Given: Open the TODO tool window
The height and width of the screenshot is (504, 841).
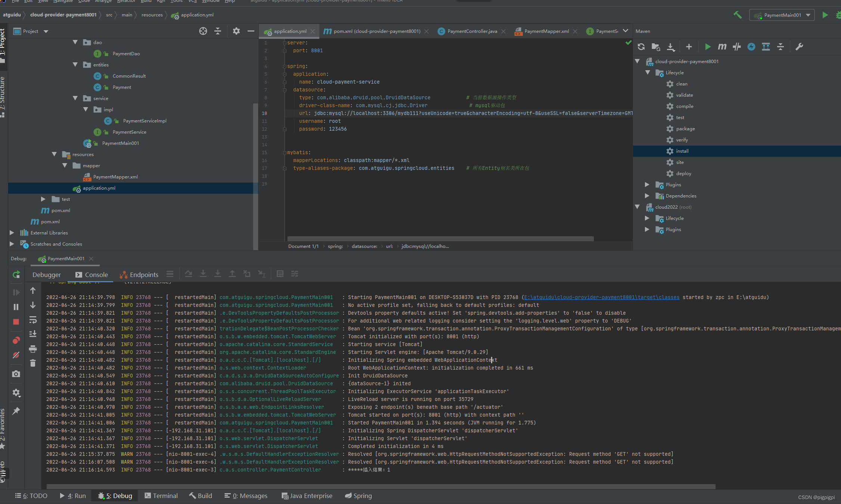Looking at the screenshot, I should 31,495.
